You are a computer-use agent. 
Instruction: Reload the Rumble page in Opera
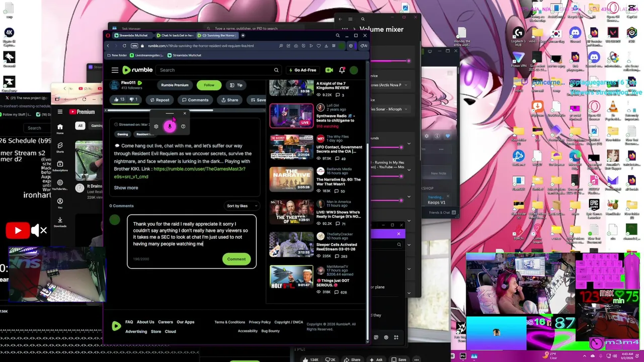tap(124, 46)
